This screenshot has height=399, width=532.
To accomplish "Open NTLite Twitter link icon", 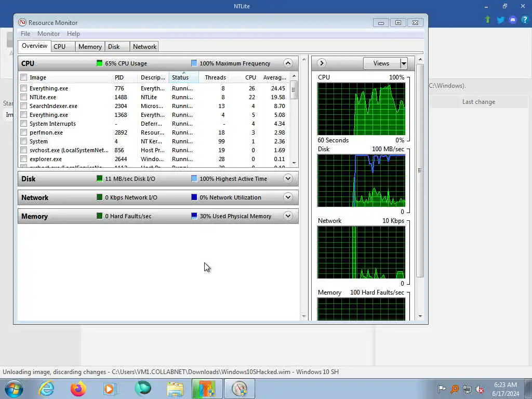I will (500, 20).
